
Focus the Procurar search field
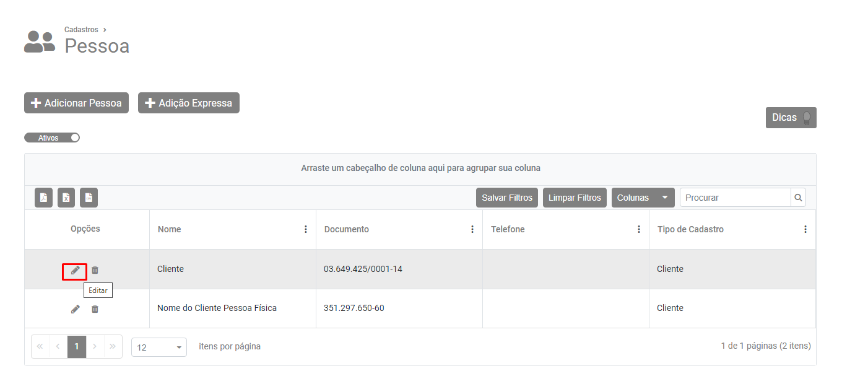click(x=735, y=198)
